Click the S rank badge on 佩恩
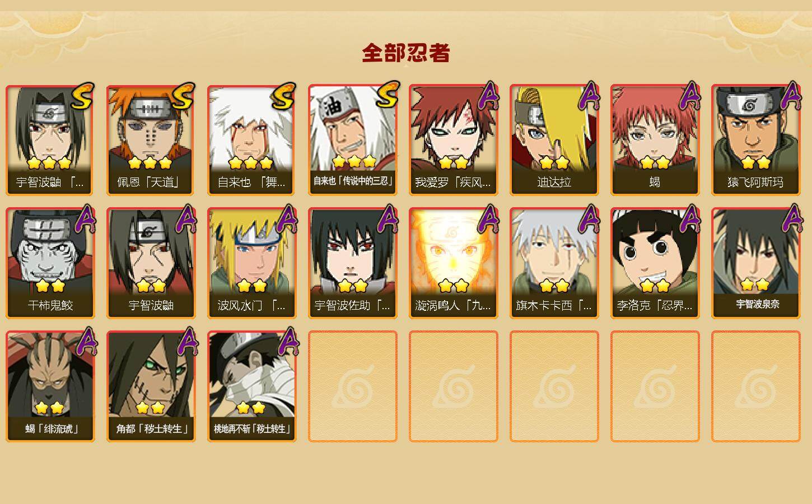This screenshot has width=812, height=504. [183, 96]
